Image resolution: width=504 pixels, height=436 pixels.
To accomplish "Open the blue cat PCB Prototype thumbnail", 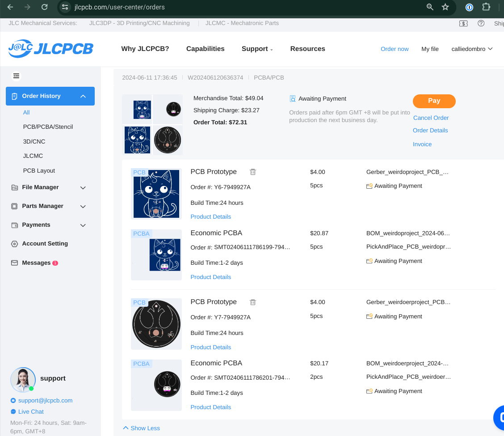I will click(x=156, y=194).
